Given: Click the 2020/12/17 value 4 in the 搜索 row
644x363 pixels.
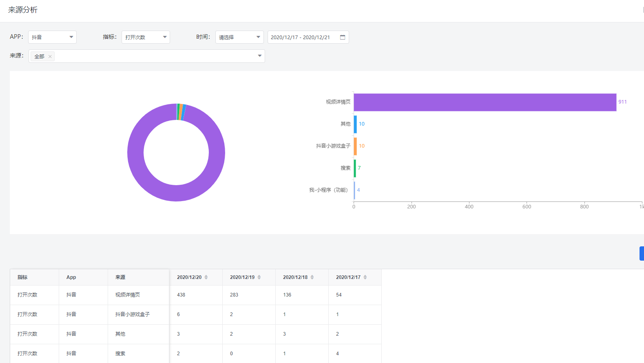Looking at the screenshot, I should [x=338, y=354].
